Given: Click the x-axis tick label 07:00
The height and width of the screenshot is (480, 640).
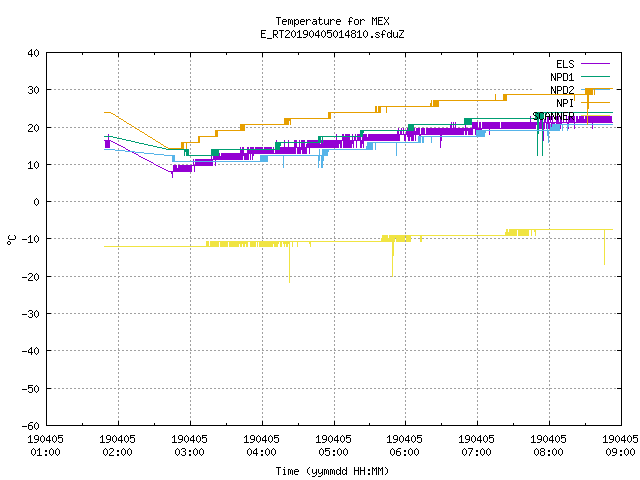Looking at the screenshot, I should [x=476, y=452].
